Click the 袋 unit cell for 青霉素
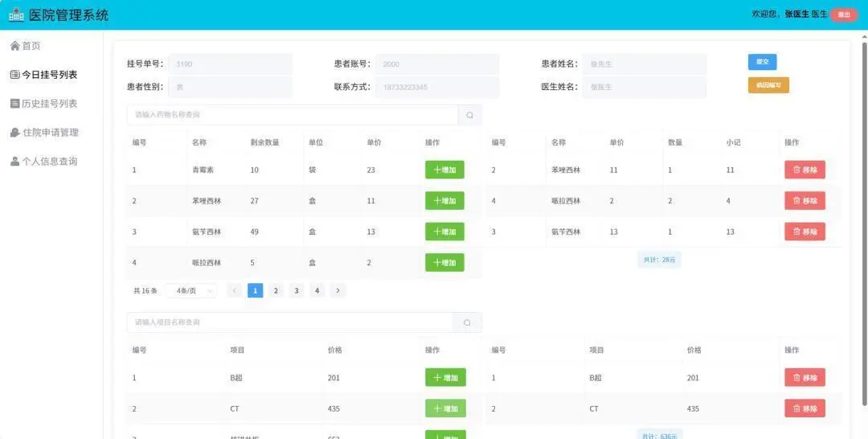Screen dimensions: 868x439 (312, 170)
